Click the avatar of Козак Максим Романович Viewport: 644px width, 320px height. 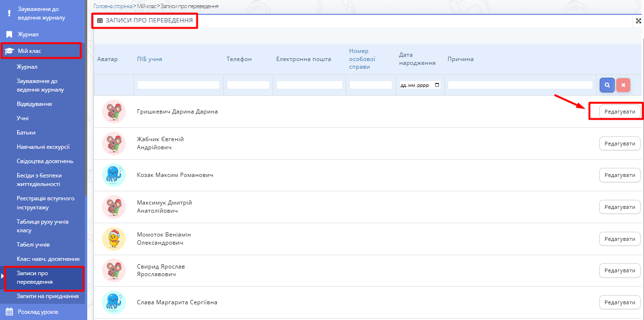coord(113,175)
